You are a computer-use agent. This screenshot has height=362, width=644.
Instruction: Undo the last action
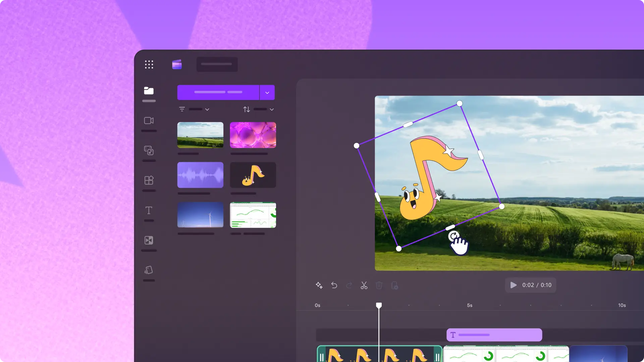(x=334, y=285)
